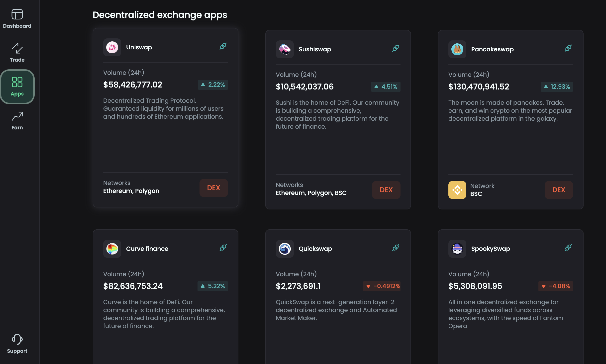This screenshot has height=364, width=606.
Task: Click the Uniswap description text
Action: [x=163, y=109]
